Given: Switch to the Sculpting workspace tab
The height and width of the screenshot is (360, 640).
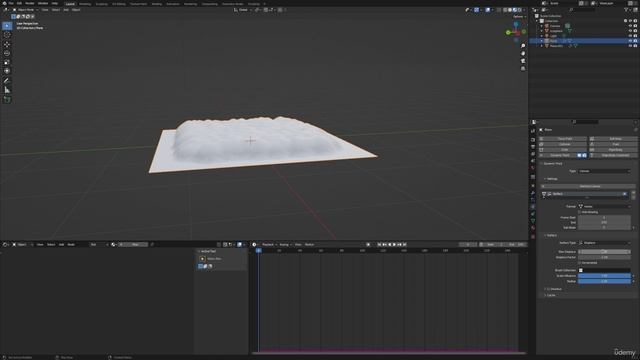Looking at the screenshot, I should tap(102, 4).
